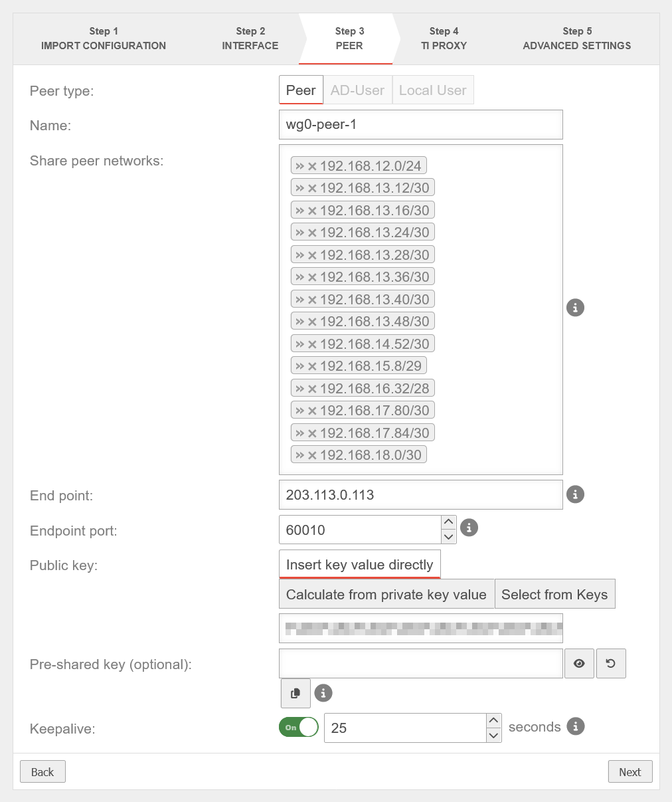Screen dimensions: 672x802
Task: Select Peer as the peer type
Action: coord(301,90)
